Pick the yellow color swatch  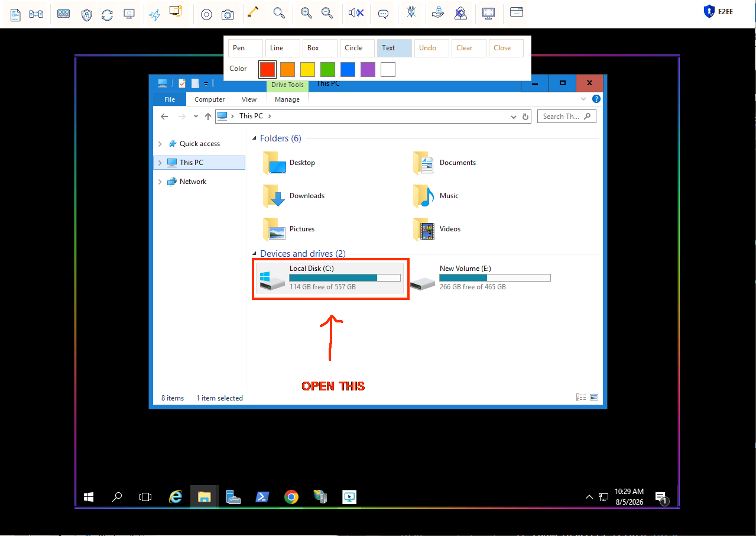307,69
